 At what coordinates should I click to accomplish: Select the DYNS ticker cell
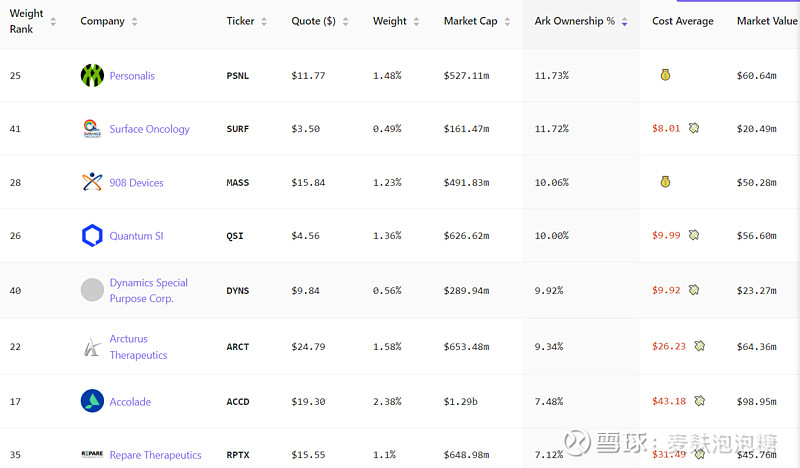pos(238,290)
